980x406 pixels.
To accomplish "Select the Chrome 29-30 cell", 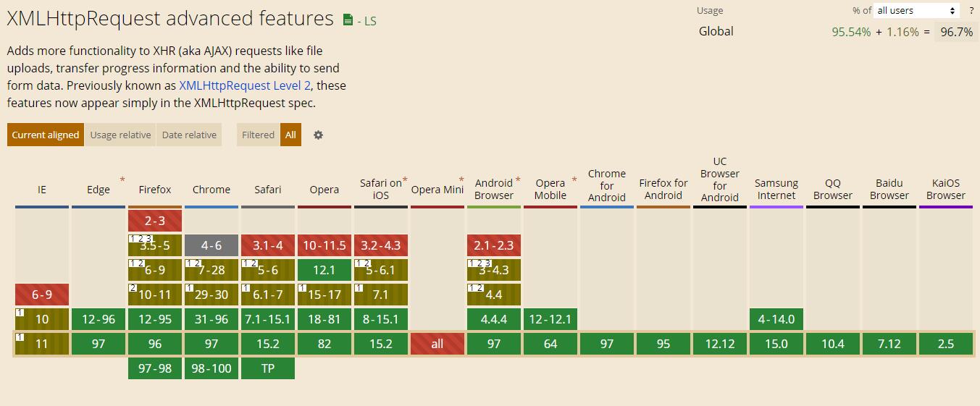I will pyautogui.click(x=212, y=295).
